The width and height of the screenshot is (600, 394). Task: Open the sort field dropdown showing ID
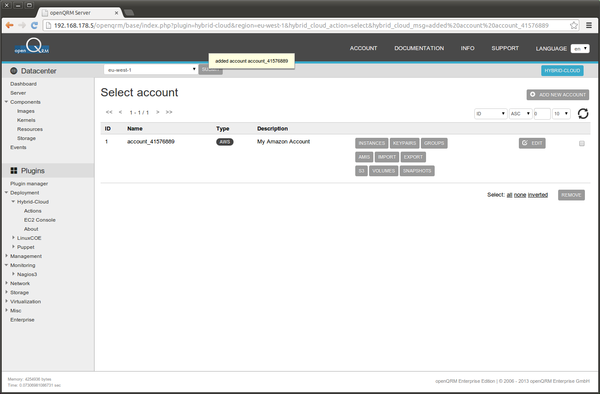491,114
